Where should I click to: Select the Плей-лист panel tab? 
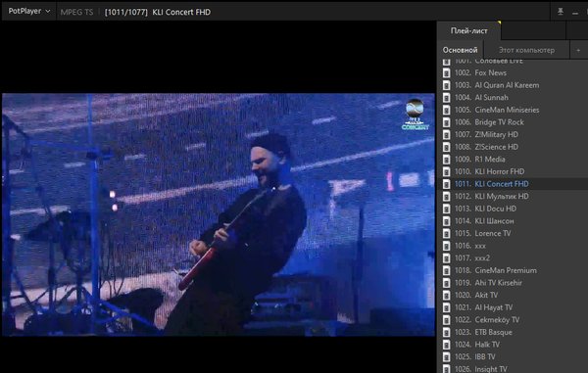pos(468,30)
